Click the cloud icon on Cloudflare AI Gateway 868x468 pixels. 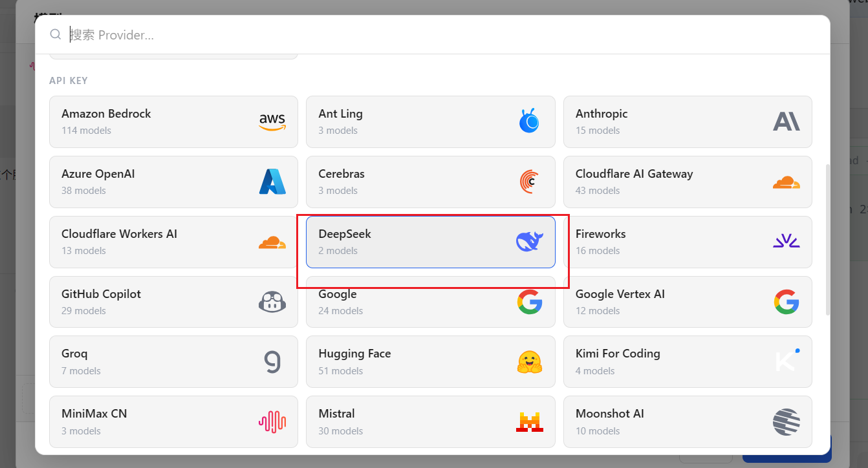pyautogui.click(x=787, y=182)
